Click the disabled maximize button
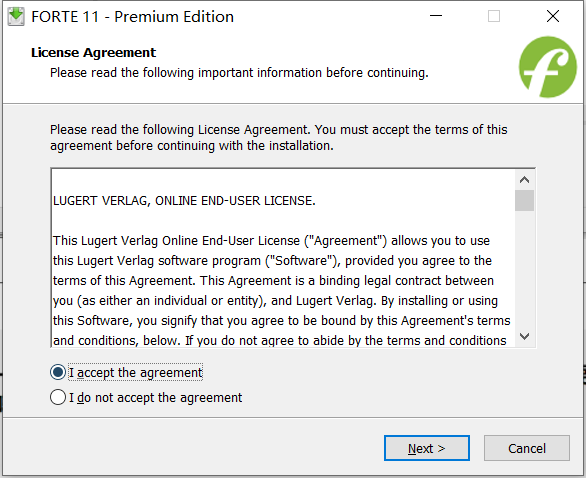 tap(494, 16)
